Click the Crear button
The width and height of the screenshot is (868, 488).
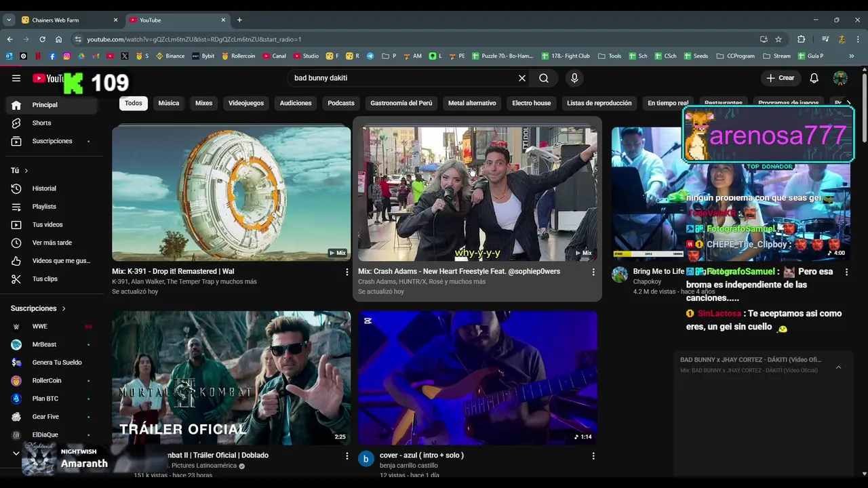781,78
